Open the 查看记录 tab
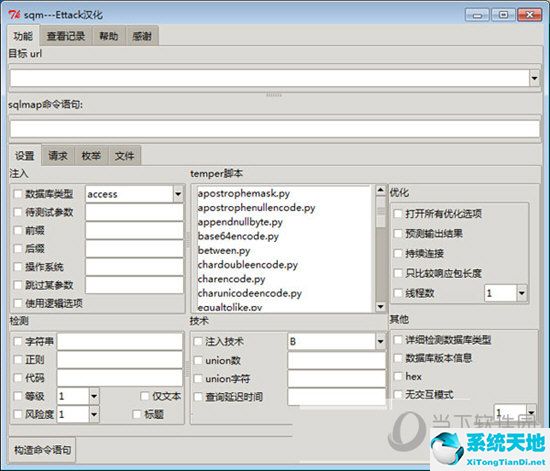550x471 pixels. point(66,36)
